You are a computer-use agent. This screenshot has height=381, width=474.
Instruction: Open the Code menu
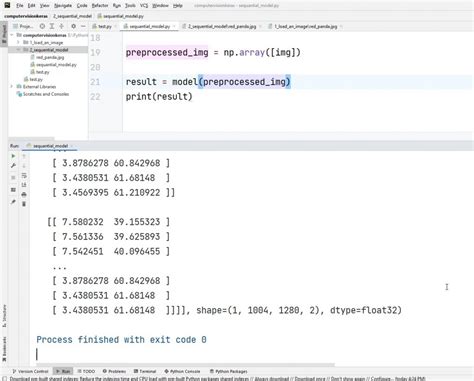tap(82, 6)
